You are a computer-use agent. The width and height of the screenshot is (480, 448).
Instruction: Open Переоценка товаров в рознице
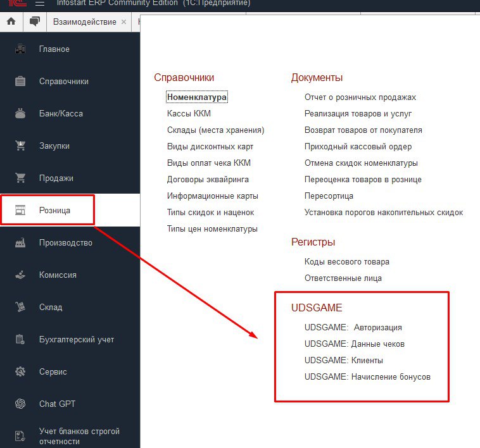click(363, 180)
